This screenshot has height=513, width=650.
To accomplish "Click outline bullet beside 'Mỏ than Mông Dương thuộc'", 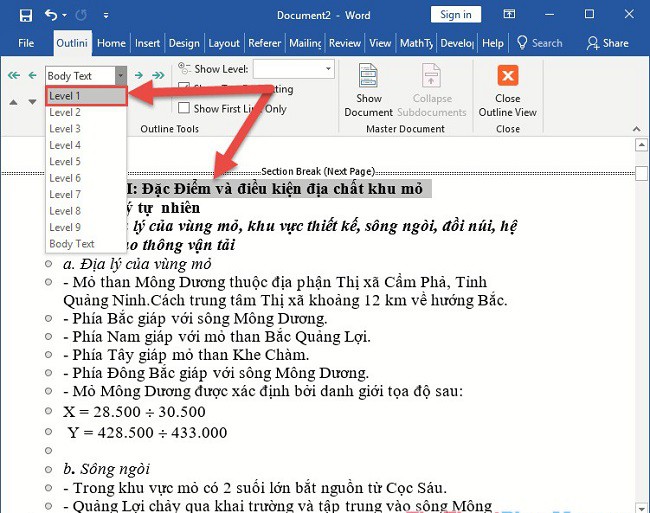I will (x=49, y=282).
